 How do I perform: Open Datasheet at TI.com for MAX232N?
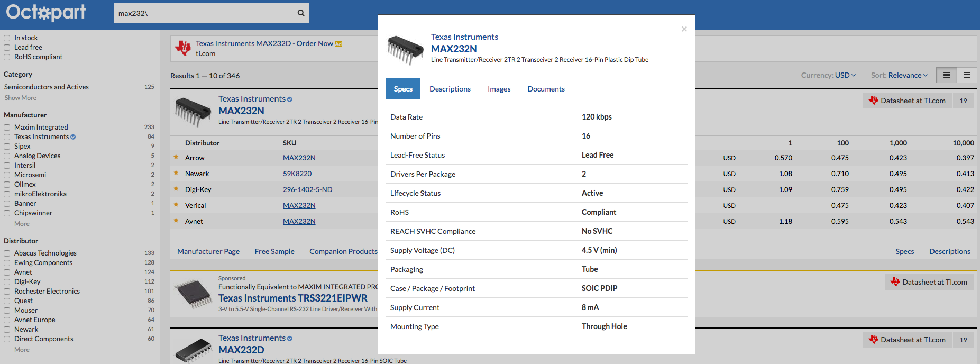(x=908, y=101)
